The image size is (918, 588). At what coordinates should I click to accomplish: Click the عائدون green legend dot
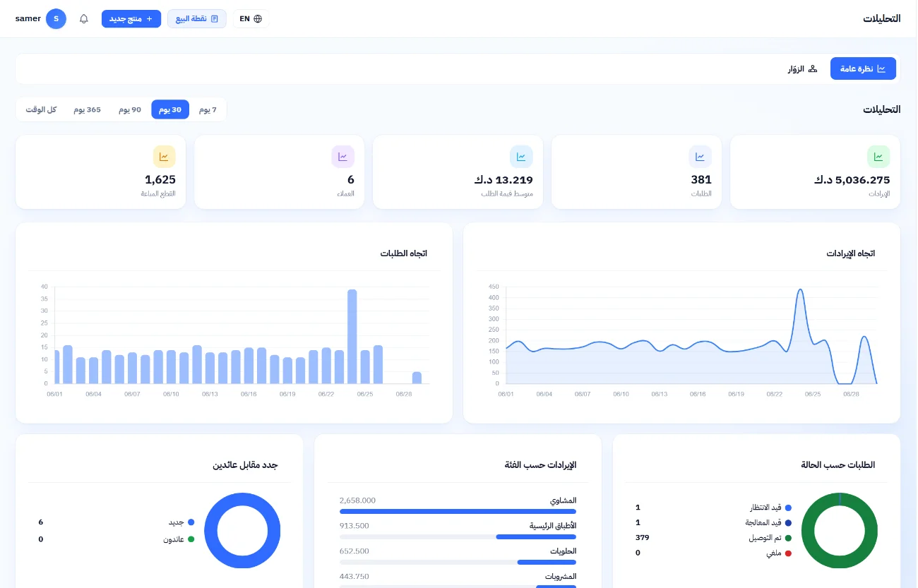[191, 539]
